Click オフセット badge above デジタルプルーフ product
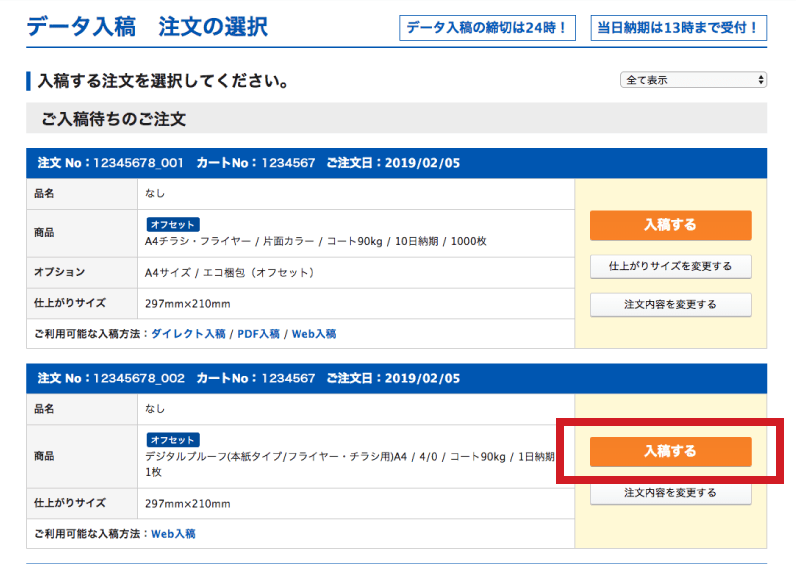796x564 pixels. pyautogui.click(x=173, y=440)
